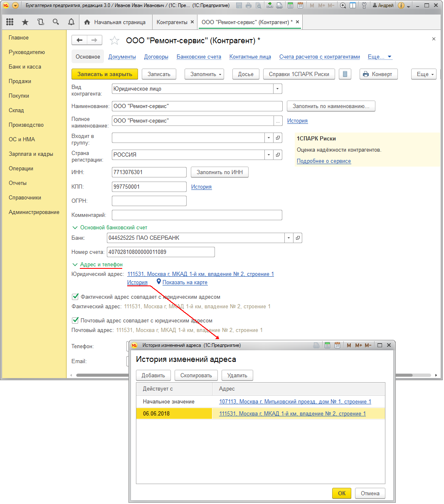Open Заполнить dropdown button
This screenshot has width=444, height=504.
point(204,74)
